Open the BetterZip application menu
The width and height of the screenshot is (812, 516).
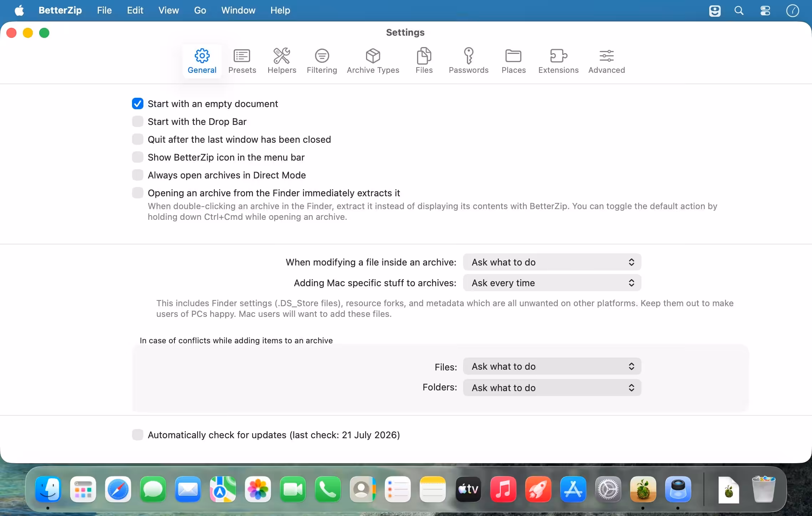[x=60, y=10]
